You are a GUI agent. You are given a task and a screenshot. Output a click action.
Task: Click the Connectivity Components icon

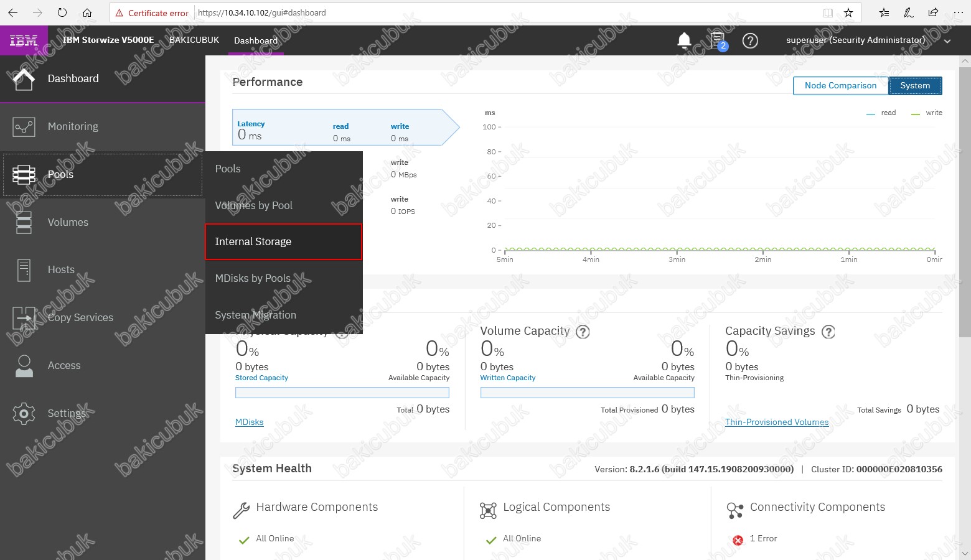[x=735, y=510]
